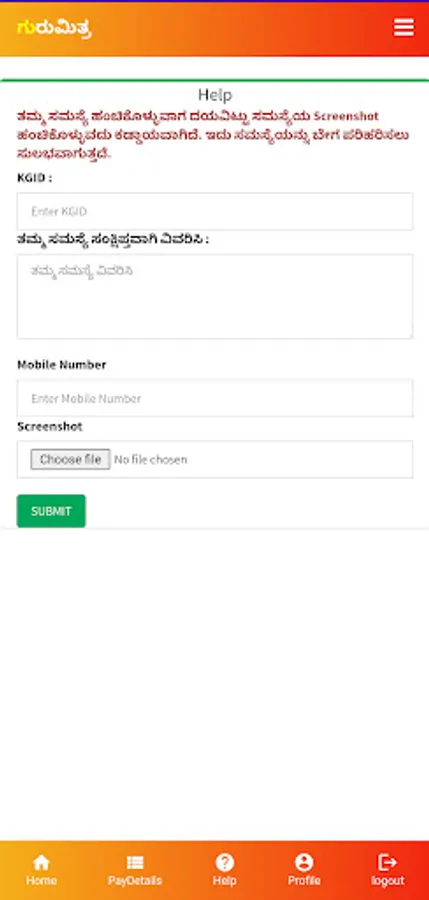
Task: Open the Profile person icon
Action: (304, 862)
